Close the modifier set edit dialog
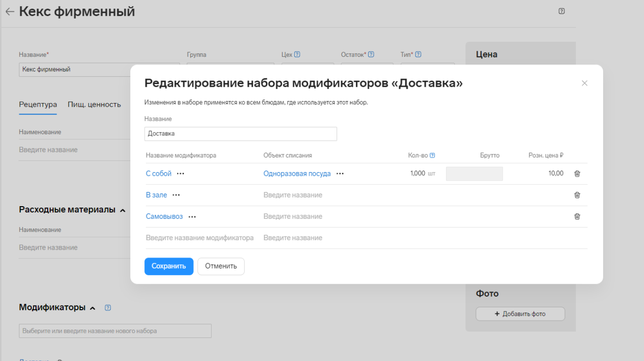644x361 pixels. (585, 83)
